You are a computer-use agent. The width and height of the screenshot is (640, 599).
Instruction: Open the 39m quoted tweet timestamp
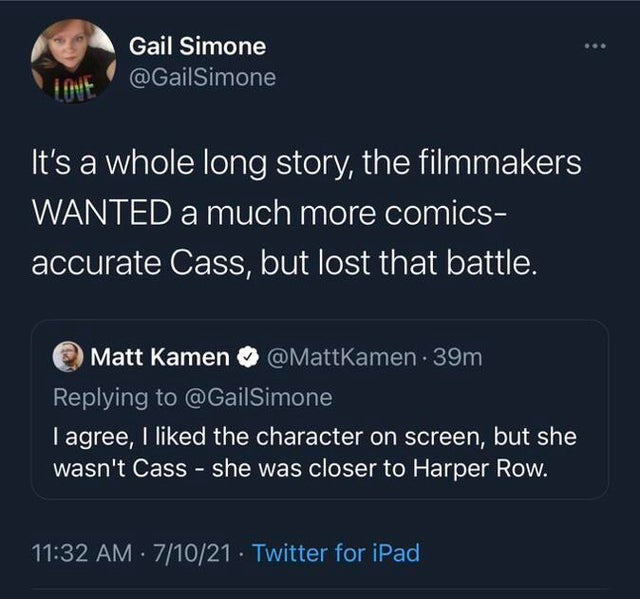pyautogui.click(x=458, y=357)
